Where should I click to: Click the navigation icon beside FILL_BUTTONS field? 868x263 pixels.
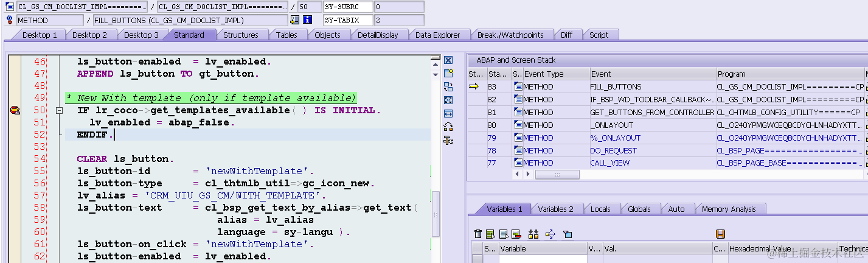click(x=294, y=20)
